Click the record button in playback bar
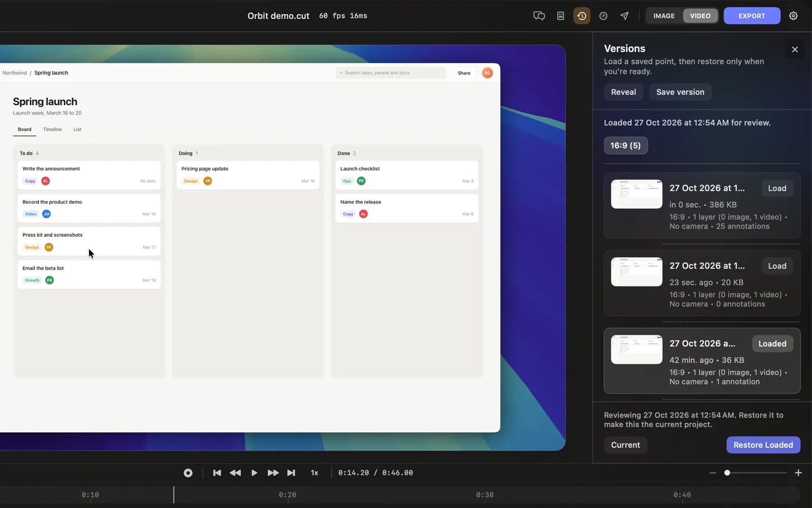The height and width of the screenshot is (508, 812). tap(188, 473)
